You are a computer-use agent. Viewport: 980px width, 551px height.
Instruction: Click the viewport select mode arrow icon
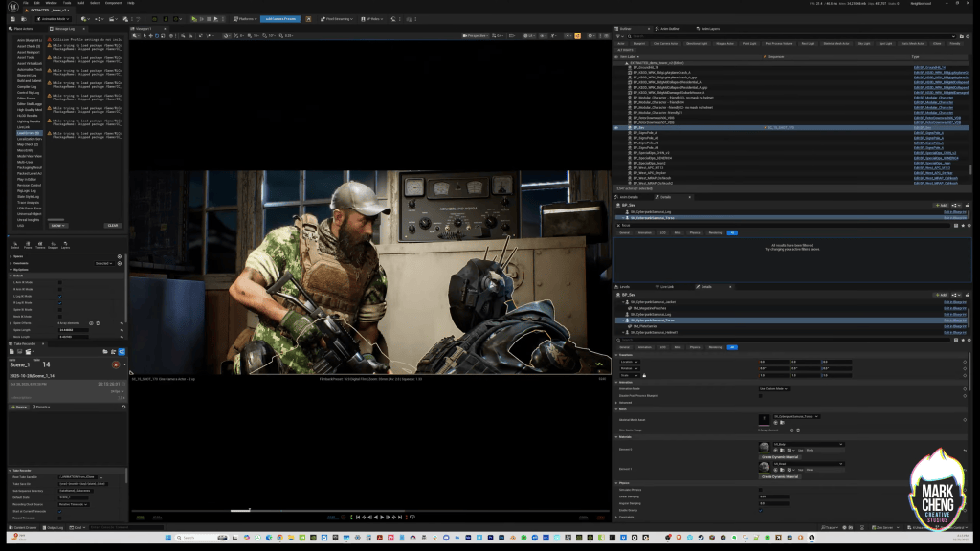click(145, 35)
